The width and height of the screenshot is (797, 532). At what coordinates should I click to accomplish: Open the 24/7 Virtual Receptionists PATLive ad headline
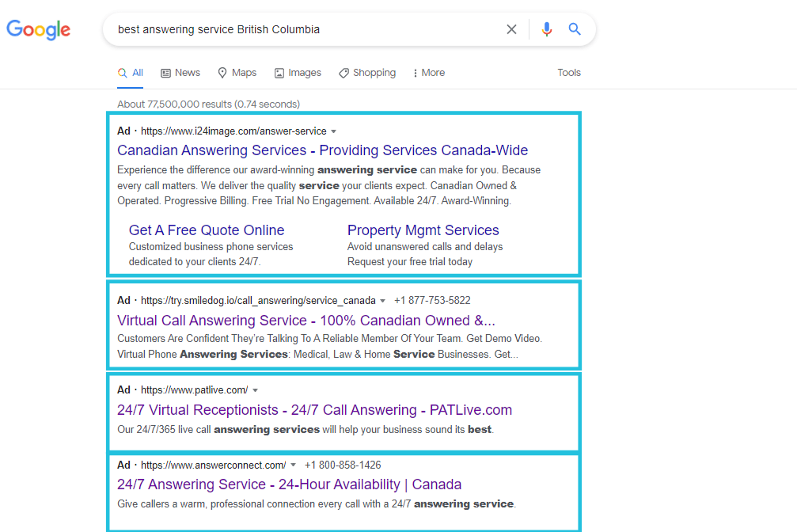click(315, 409)
